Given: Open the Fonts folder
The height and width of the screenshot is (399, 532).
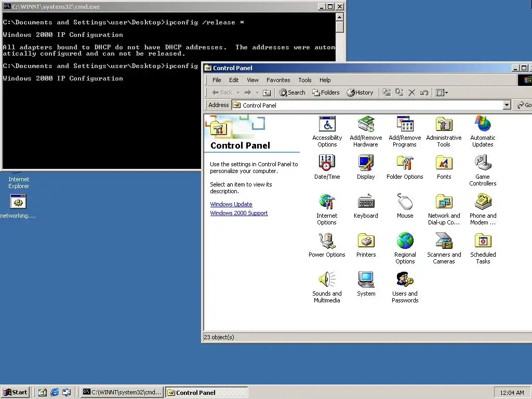Looking at the screenshot, I should tap(444, 167).
